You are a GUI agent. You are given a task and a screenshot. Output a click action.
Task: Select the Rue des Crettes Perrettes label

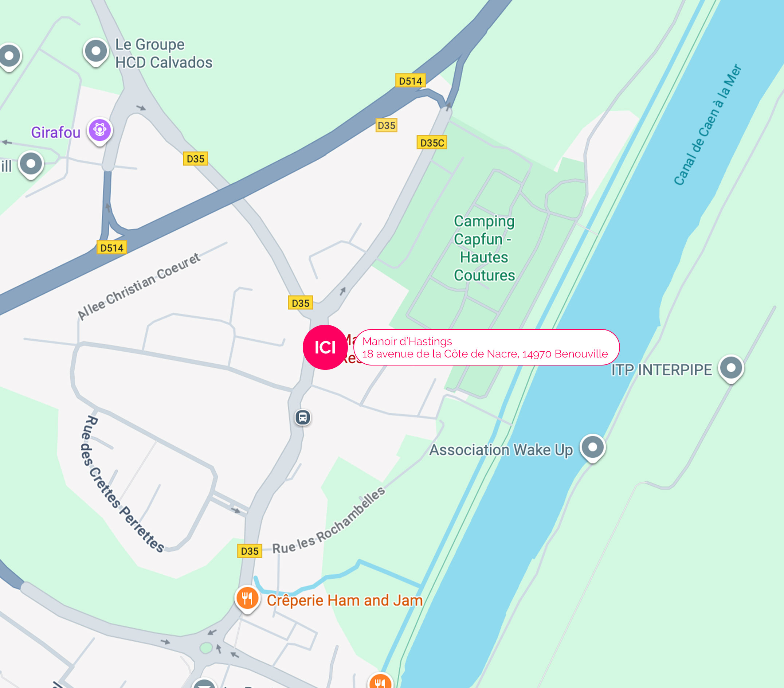tap(122, 484)
